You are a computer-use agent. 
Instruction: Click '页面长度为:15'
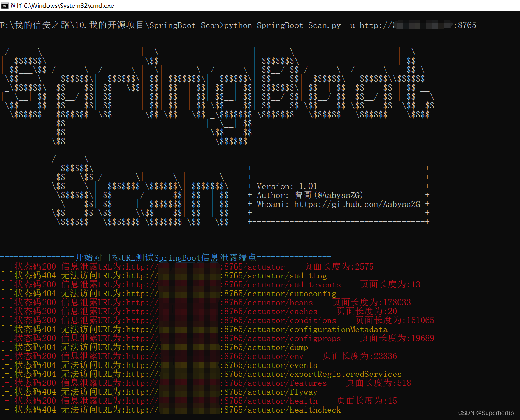367,401
